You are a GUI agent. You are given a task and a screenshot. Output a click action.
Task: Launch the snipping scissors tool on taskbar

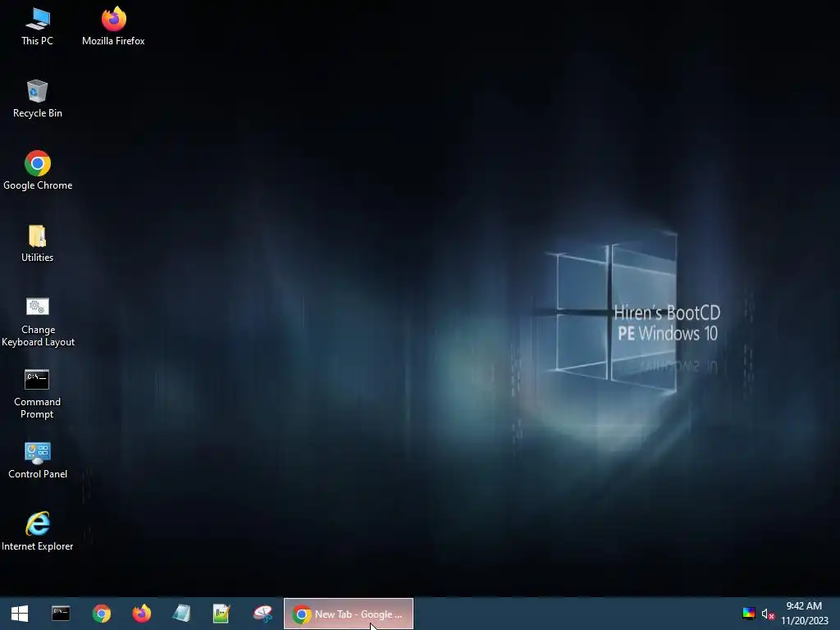262,614
